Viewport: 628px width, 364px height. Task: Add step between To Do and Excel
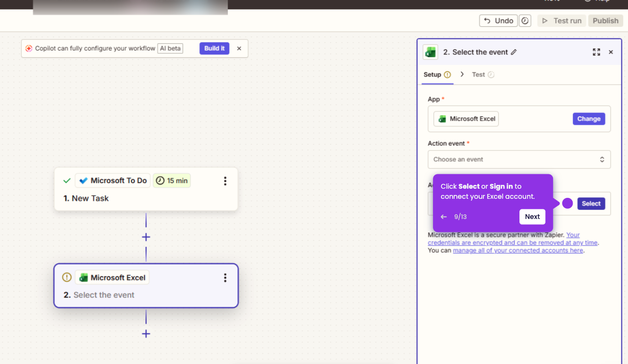pos(146,237)
